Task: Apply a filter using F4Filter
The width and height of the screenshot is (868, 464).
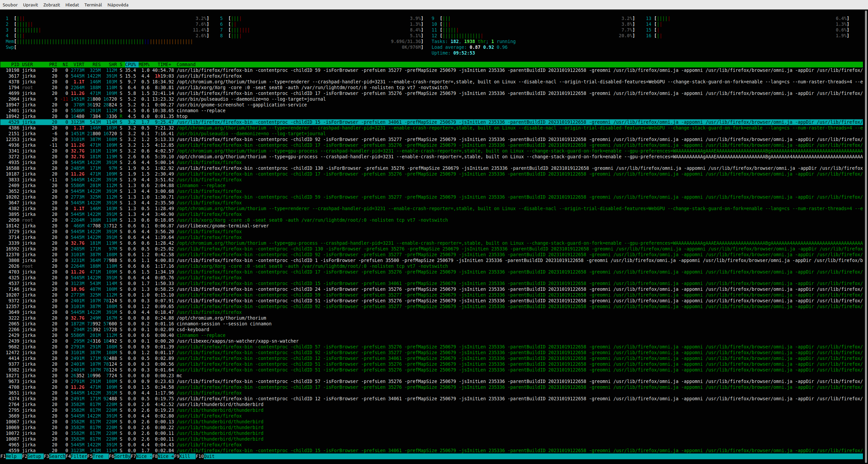Action: [76, 456]
